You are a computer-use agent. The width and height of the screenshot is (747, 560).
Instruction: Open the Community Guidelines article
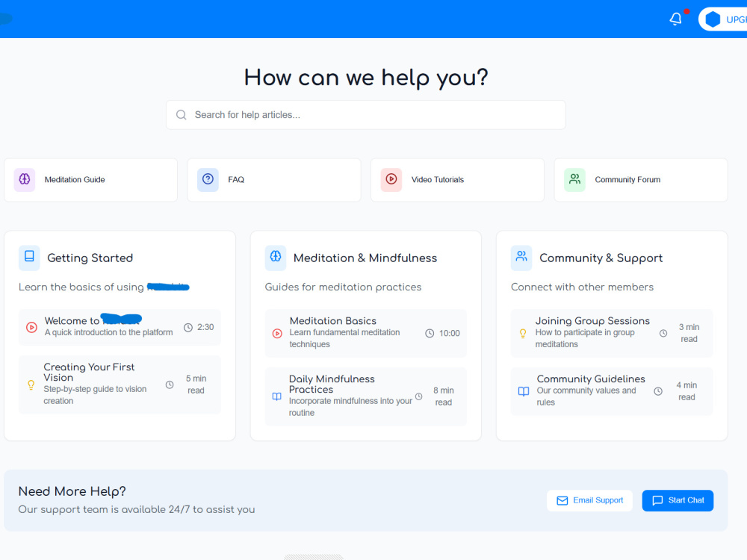[612, 391]
